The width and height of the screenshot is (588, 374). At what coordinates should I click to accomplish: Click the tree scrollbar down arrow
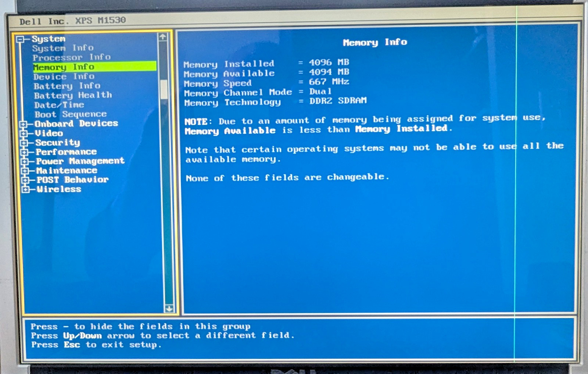169,309
